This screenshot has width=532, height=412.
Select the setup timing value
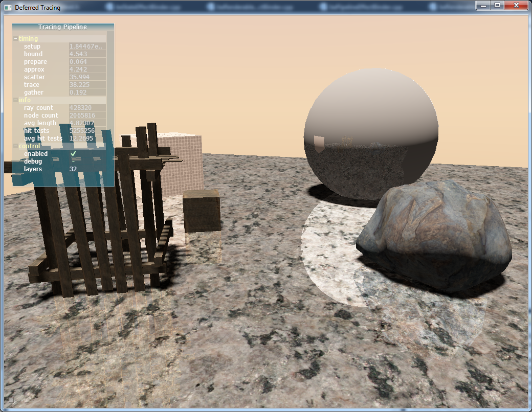pos(87,47)
